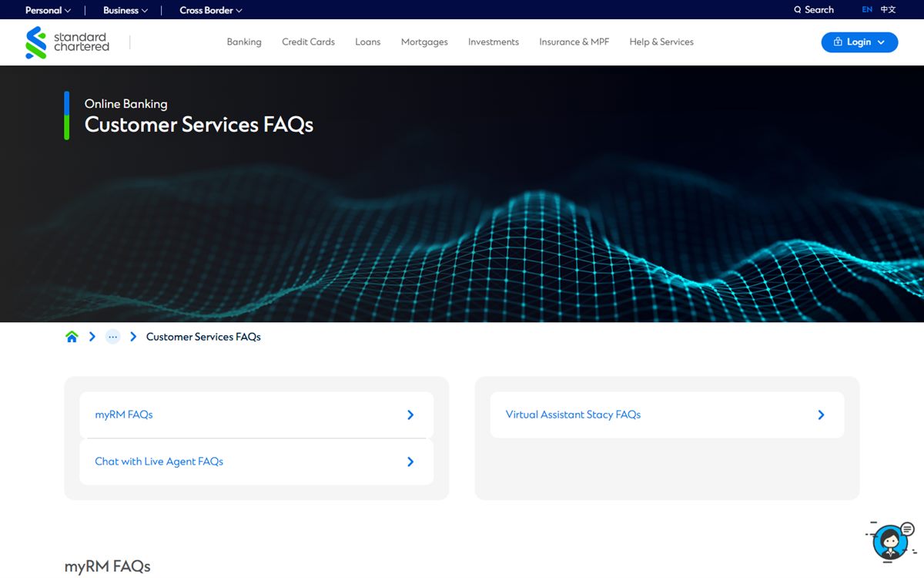Open the Credit Cards menu
This screenshot has width=924, height=578.
(308, 42)
